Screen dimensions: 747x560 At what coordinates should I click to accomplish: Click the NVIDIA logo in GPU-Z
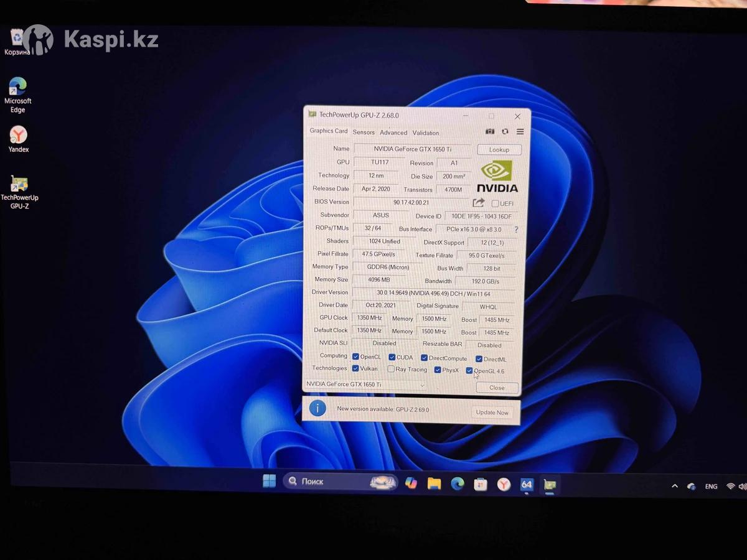click(497, 177)
